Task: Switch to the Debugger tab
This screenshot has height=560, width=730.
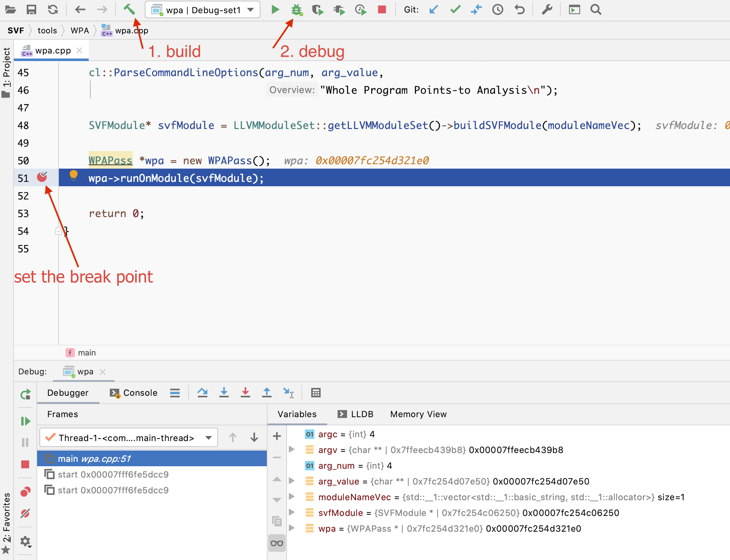Action: 68,393
